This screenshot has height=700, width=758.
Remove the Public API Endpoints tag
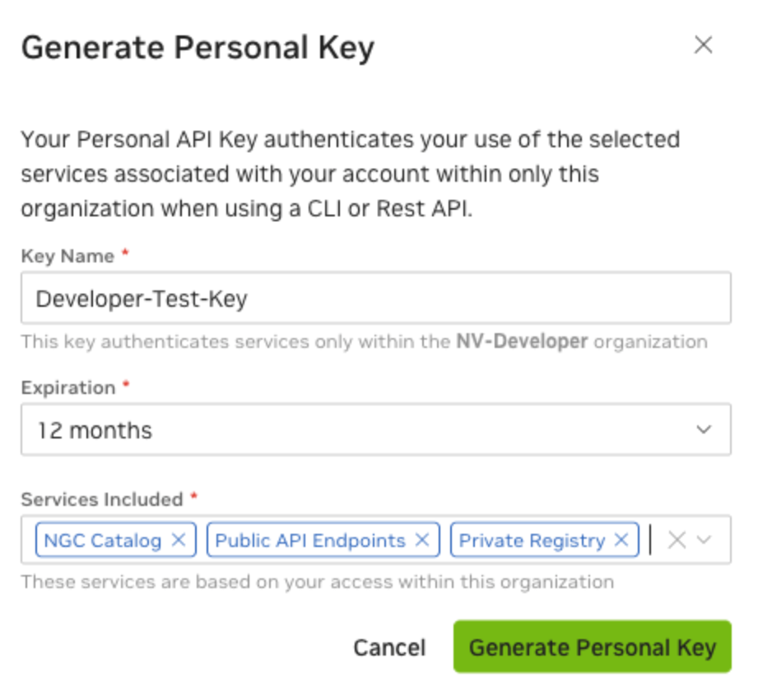click(422, 540)
